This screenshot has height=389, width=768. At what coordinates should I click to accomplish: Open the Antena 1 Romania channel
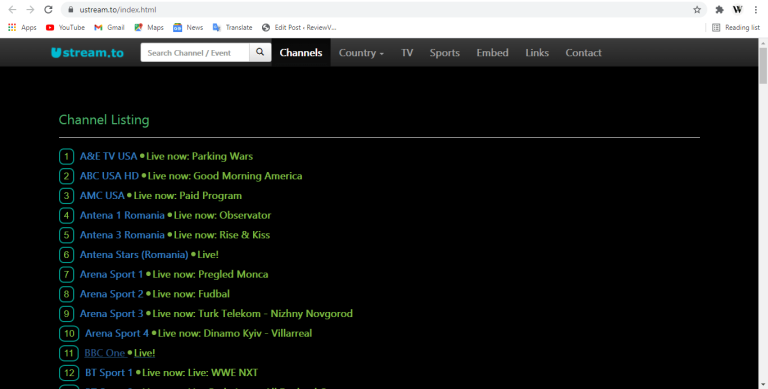coord(122,216)
